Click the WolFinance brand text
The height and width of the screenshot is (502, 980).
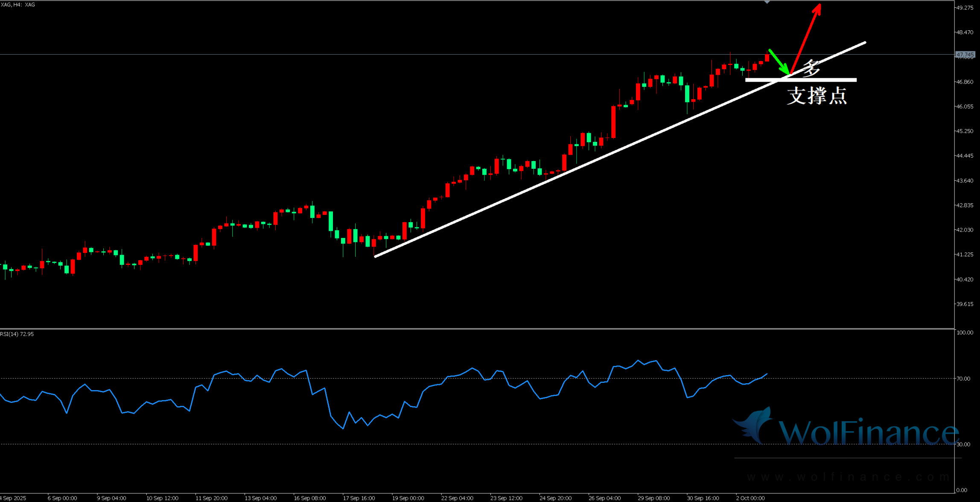click(x=869, y=432)
